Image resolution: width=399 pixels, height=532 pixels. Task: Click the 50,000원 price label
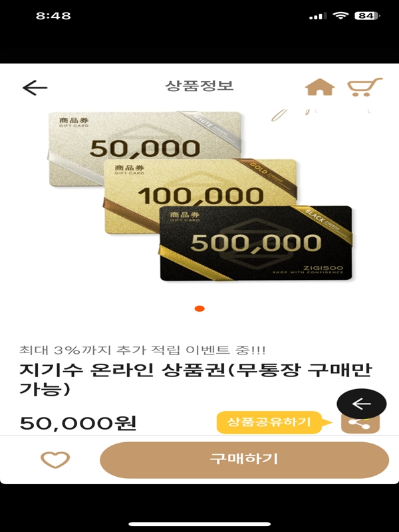click(78, 423)
